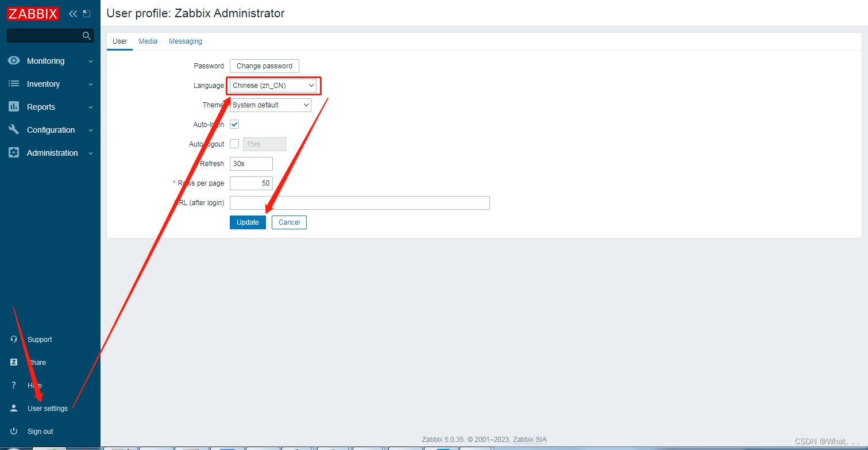The height and width of the screenshot is (450, 868).
Task: Open the User settings link
Action: [48, 409]
